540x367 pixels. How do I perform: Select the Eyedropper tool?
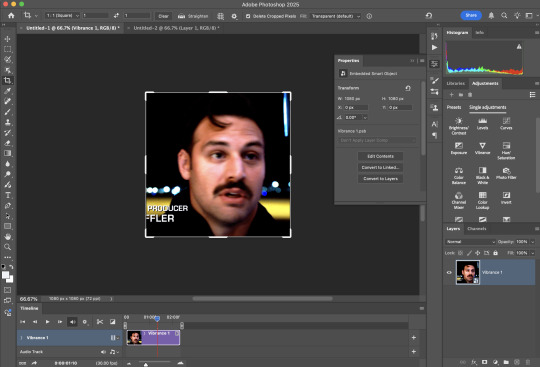(7, 91)
